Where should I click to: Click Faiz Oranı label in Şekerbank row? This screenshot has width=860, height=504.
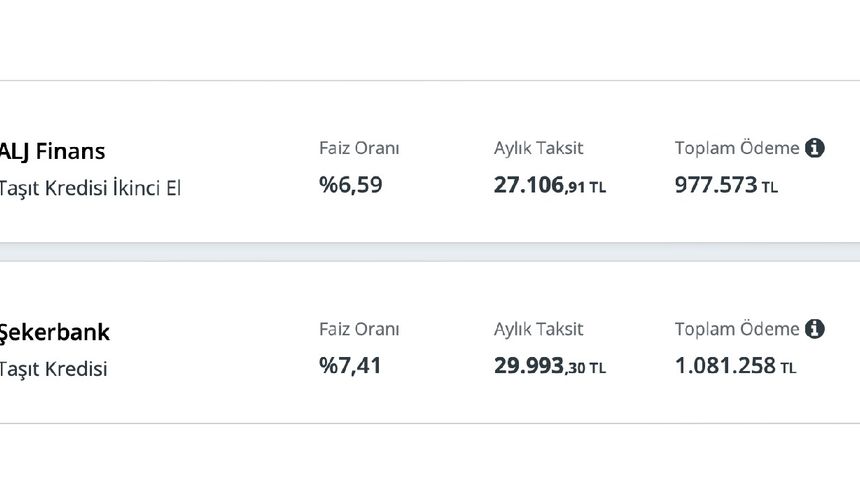pos(359,329)
